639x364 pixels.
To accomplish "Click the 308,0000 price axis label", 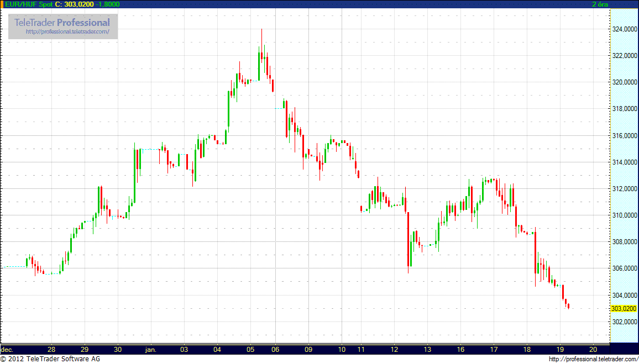I will click(x=624, y=242).
